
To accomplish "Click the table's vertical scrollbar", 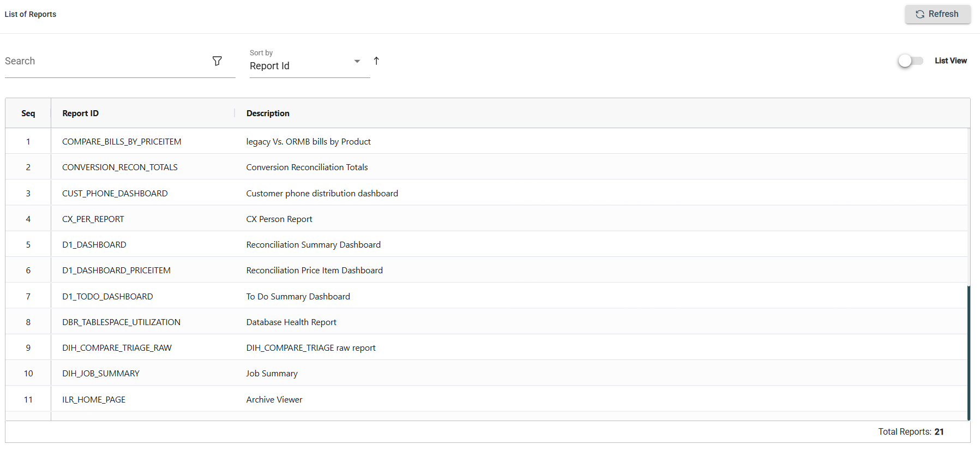I will click(x=969, y=352).
